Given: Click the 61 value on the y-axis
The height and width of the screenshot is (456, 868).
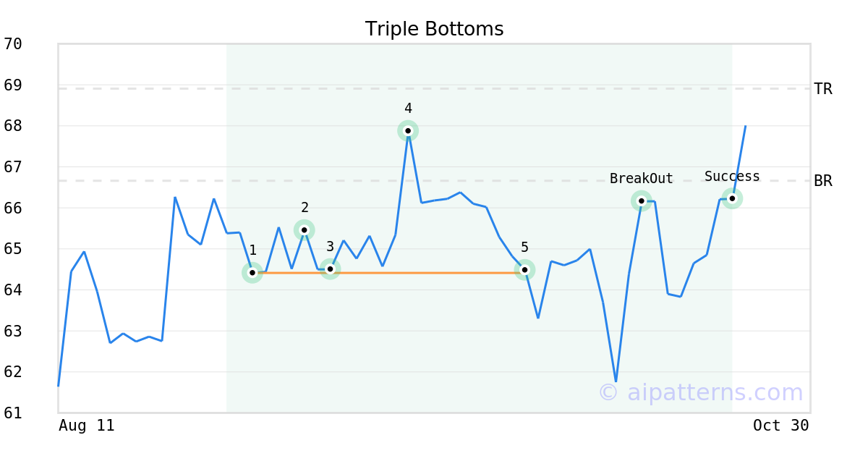Looking at the screenshot, I should tap(13, 413).
